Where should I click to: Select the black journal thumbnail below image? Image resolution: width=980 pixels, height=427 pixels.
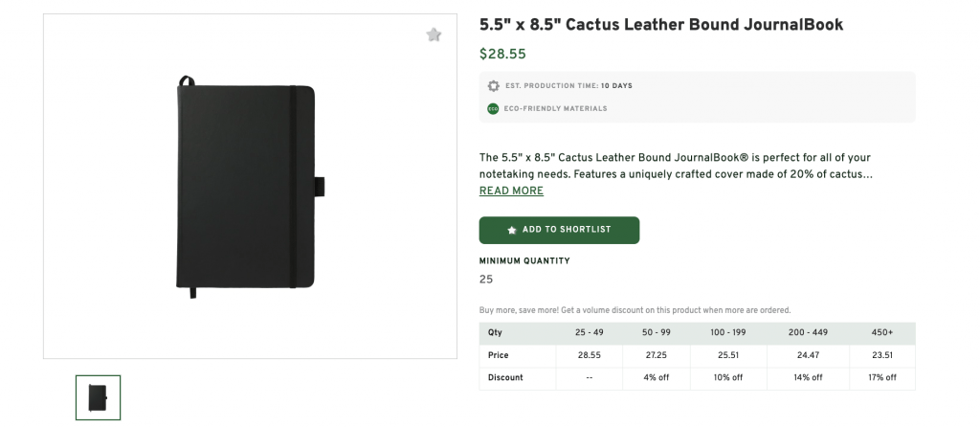pos(98,397)
